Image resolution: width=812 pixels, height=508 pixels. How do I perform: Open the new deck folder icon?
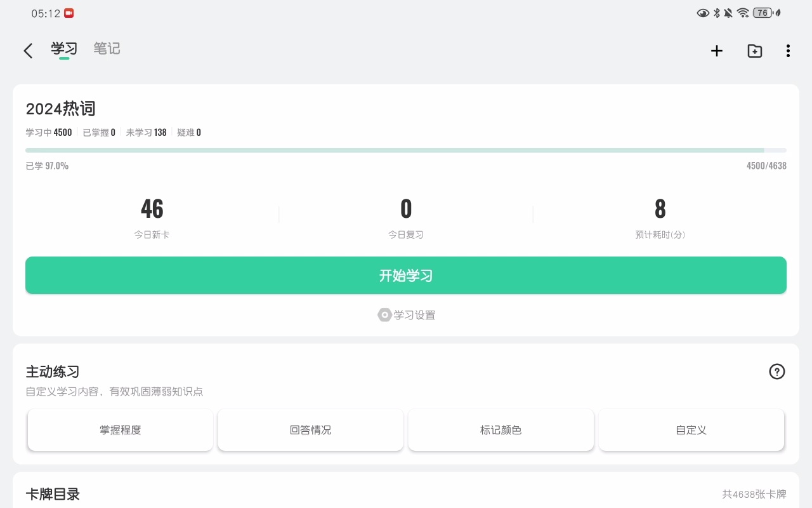[x=754, y=51]
